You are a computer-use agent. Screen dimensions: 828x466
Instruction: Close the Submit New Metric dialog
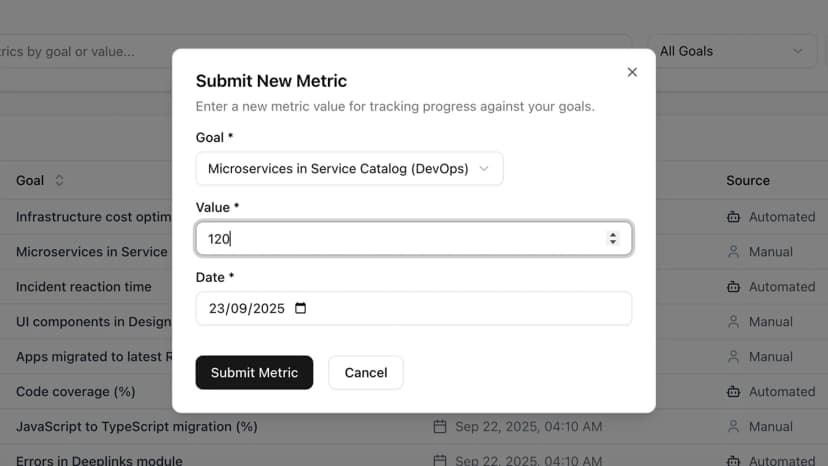point(632,72)
